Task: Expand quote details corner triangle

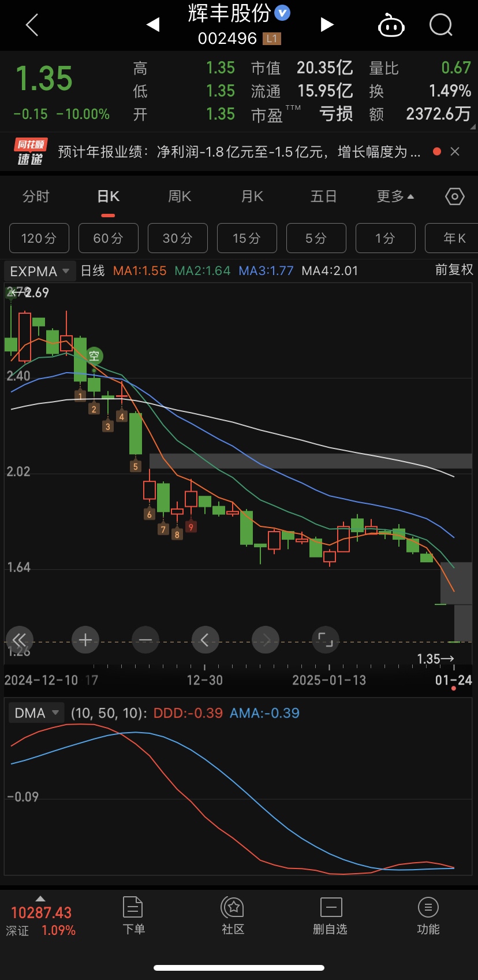Action: point(473,127)
